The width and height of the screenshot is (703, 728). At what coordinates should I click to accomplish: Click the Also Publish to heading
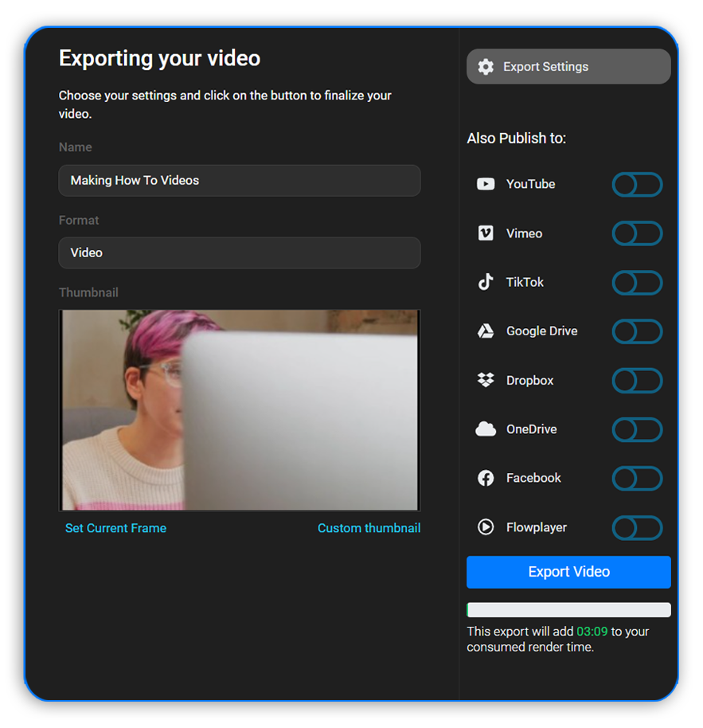pos(516,138)
